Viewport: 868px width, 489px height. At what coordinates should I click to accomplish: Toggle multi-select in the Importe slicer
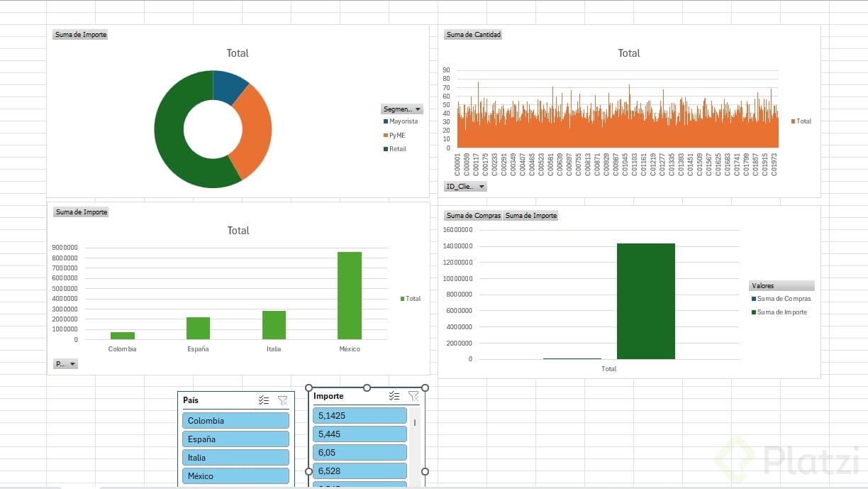coord(395,396)
